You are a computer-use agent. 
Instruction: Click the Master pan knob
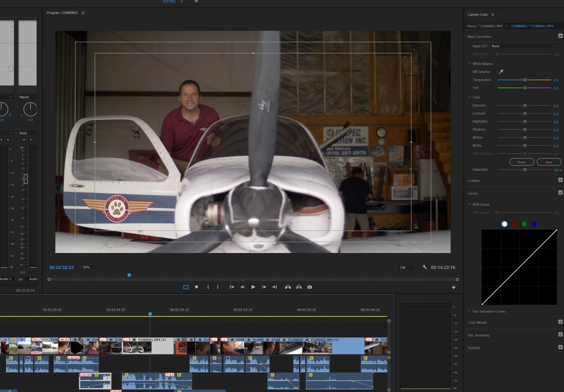coord(30,109)
